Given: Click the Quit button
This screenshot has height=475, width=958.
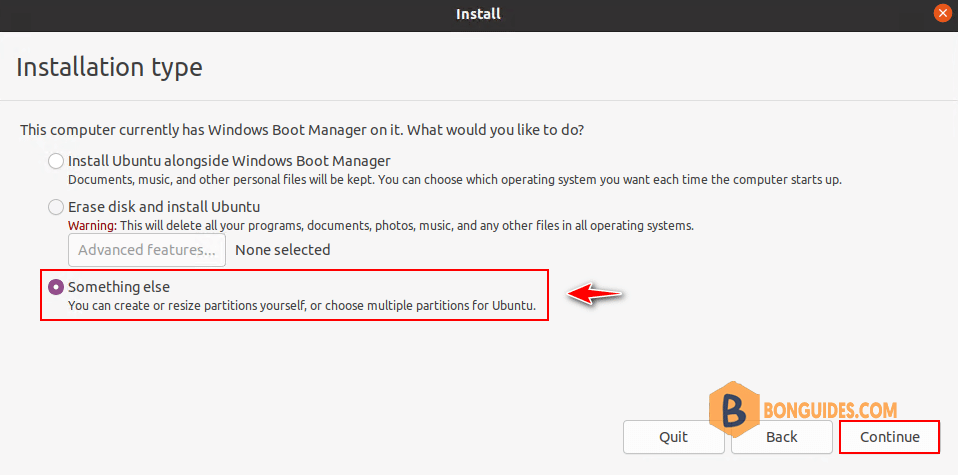Looking at the screenshot, I should click(673, 436).
